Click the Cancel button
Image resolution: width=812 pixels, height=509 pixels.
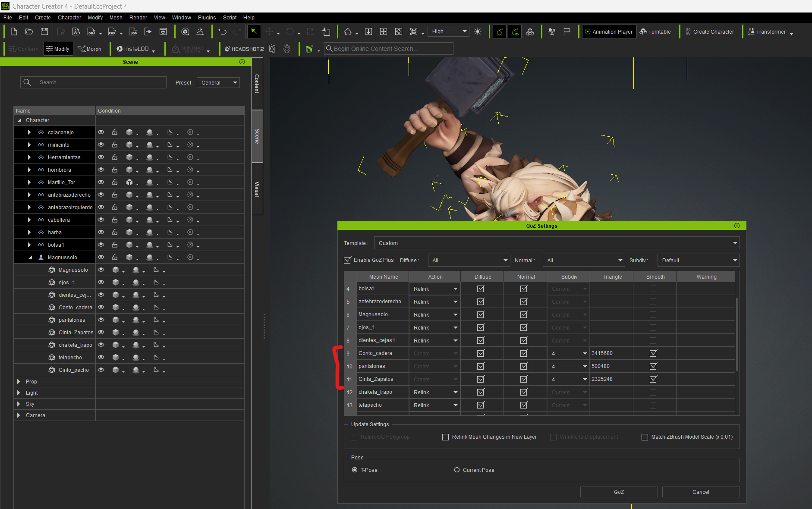pos(701,492)
